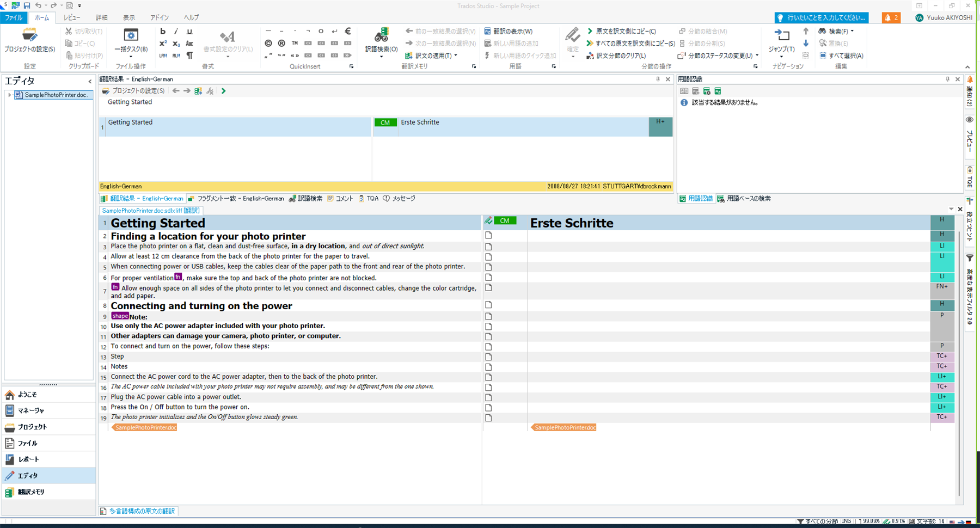The width and height of the screenshot is (980, 528).
Task: Go to next segment with blue down arrow
Action: [x=806, y=44]
